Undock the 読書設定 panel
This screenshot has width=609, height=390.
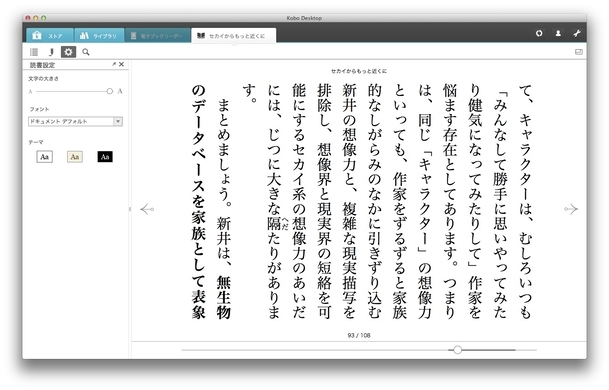pos(114,64)
